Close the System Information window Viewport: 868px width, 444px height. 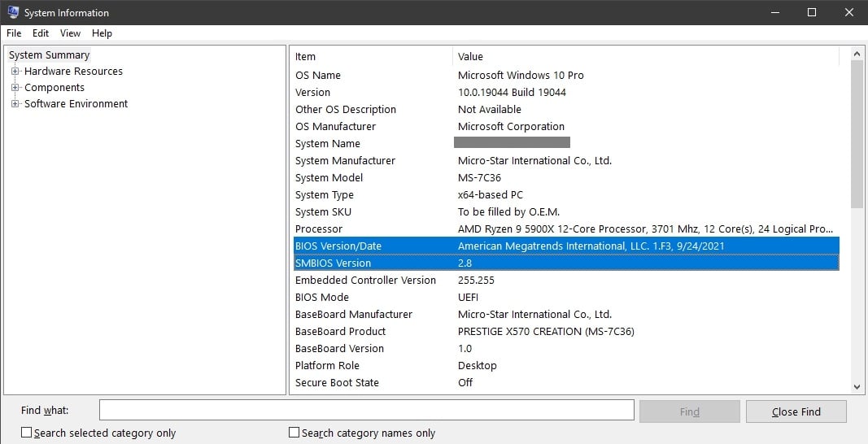pyautogui.click(x=849, y=12)
